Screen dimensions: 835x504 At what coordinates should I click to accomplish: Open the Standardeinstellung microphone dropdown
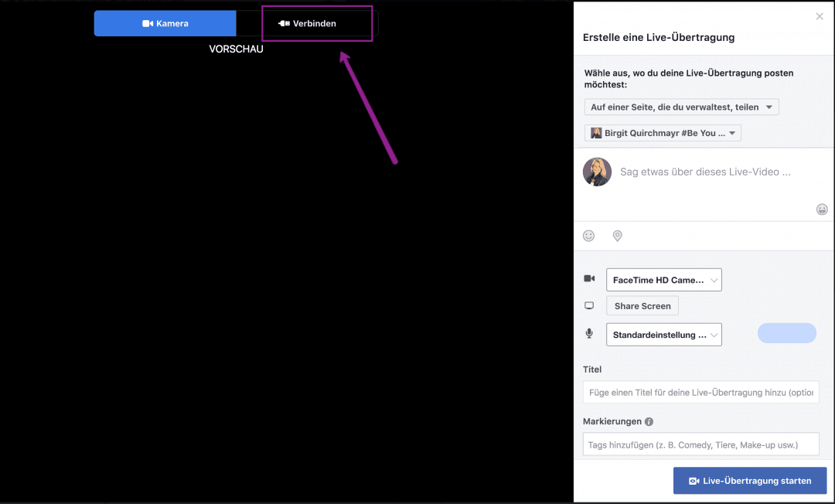coord(663,334)
